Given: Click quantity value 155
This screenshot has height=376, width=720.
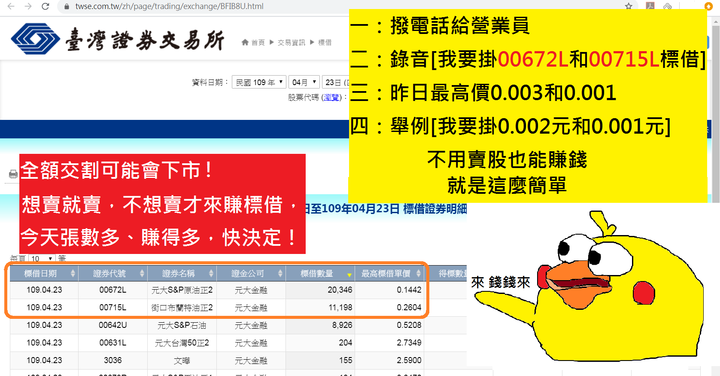Looking at the screenshot, I should [346, 360].
